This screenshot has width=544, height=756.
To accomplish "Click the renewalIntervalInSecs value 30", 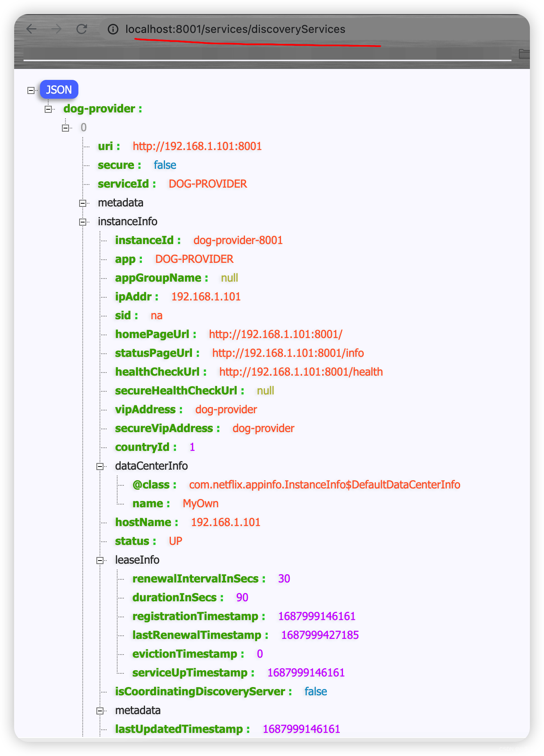I will pos(284,579).
